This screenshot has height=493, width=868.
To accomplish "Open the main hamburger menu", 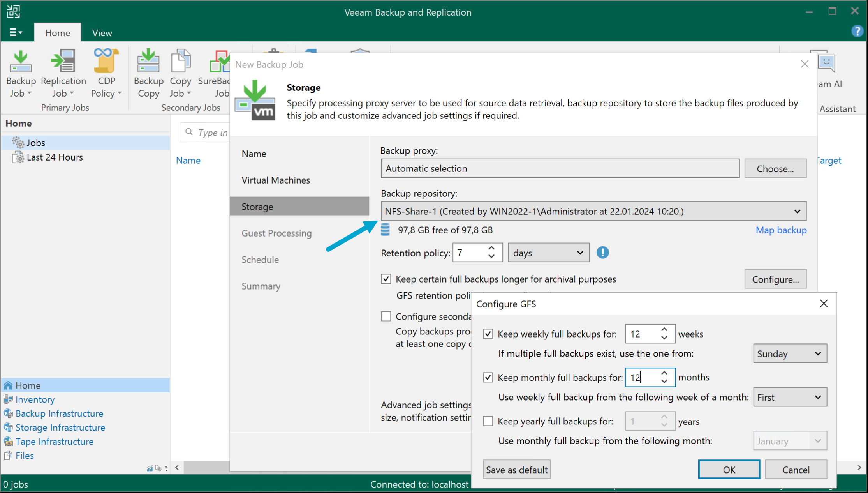I will tap(15, 32).
